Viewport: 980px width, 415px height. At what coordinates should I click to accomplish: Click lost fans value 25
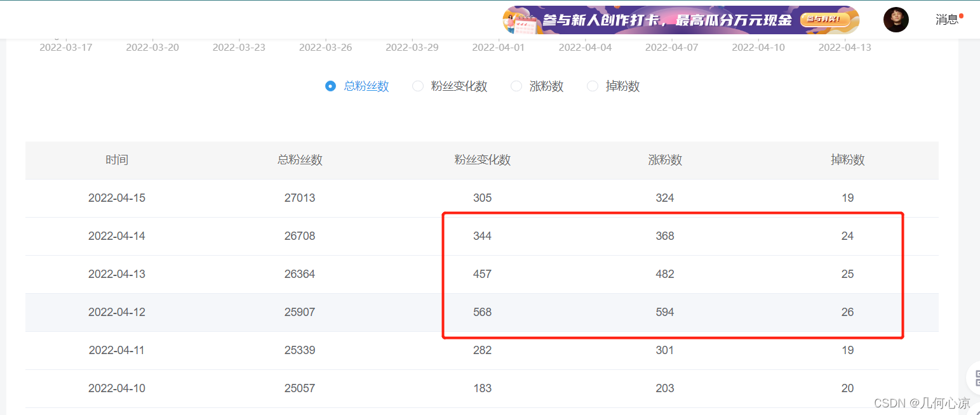click(x=848, y=274)
